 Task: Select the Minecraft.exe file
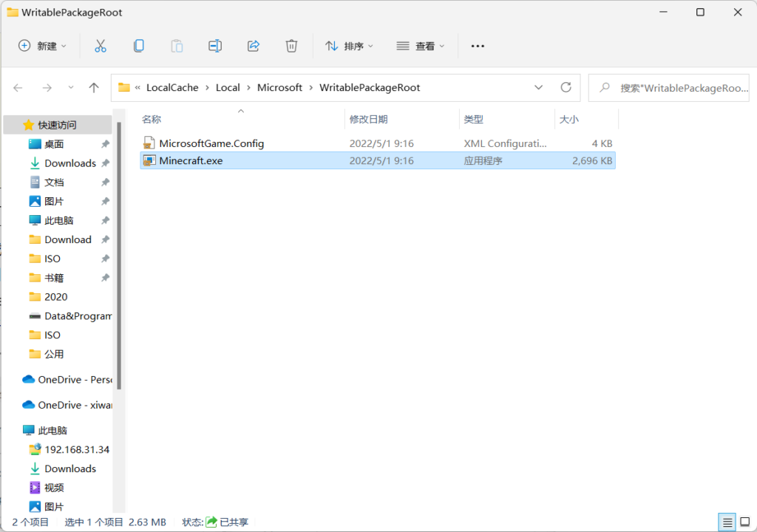[378, 161]
